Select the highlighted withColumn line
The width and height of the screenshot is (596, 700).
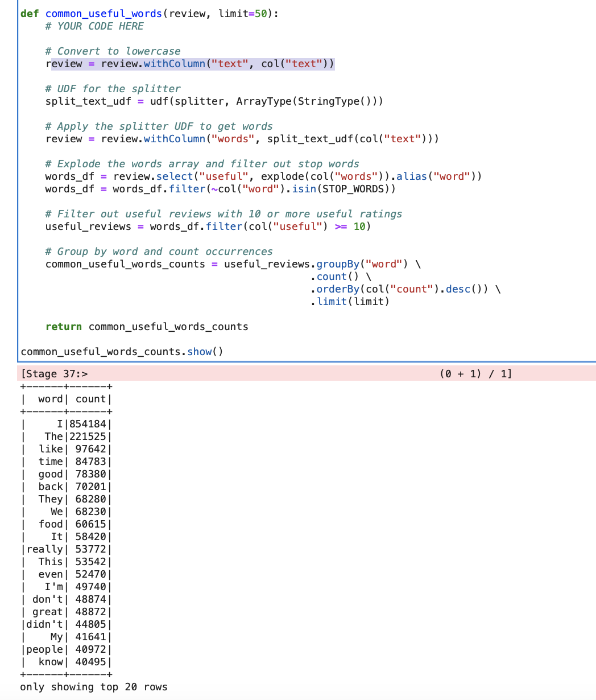(190, 63)
